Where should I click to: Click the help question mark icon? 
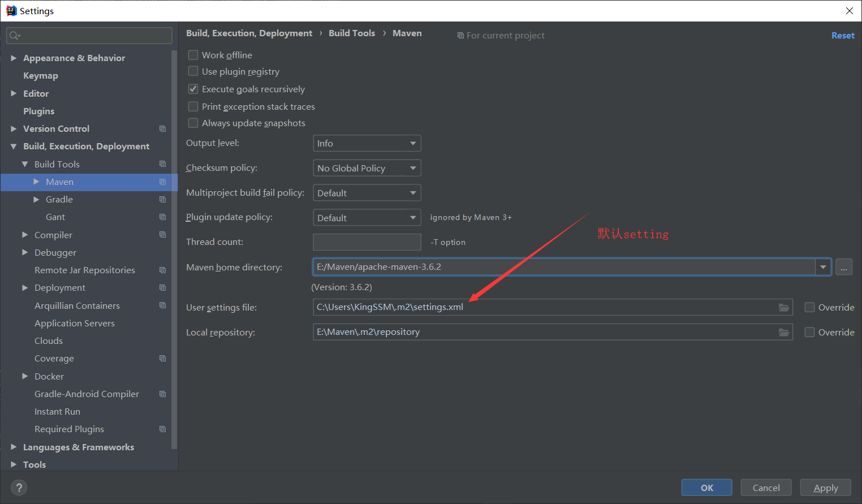[19, 488]
